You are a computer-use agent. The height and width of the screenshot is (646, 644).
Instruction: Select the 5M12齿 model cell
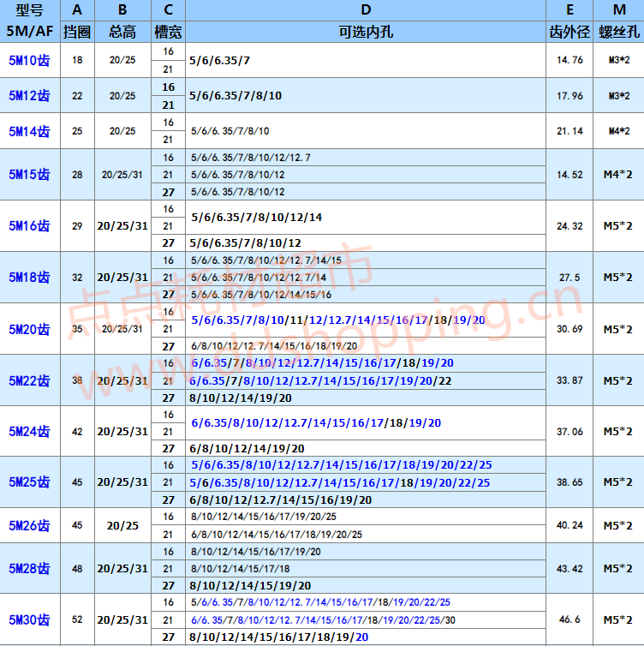click(30, 96)
